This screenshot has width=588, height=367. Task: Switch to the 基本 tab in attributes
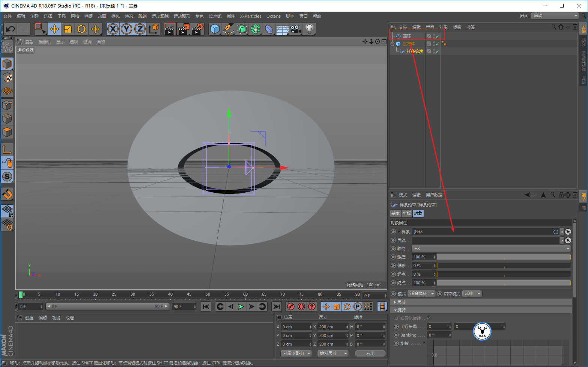click(396, 213)
